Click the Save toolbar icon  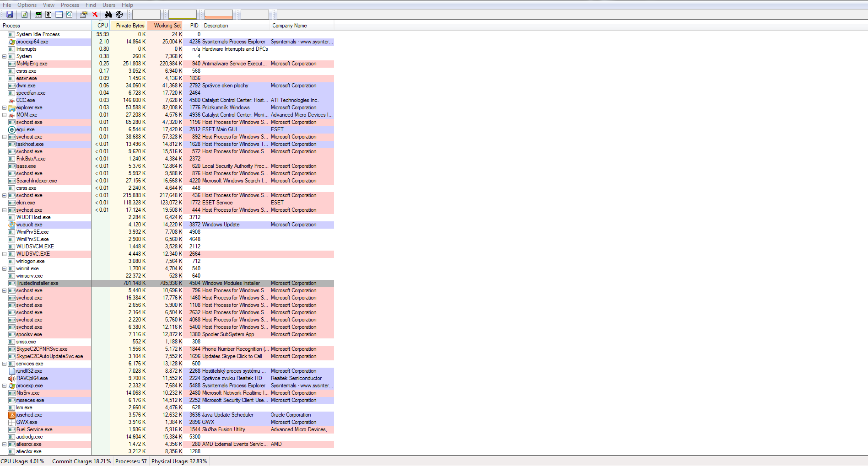pos(10,15)
